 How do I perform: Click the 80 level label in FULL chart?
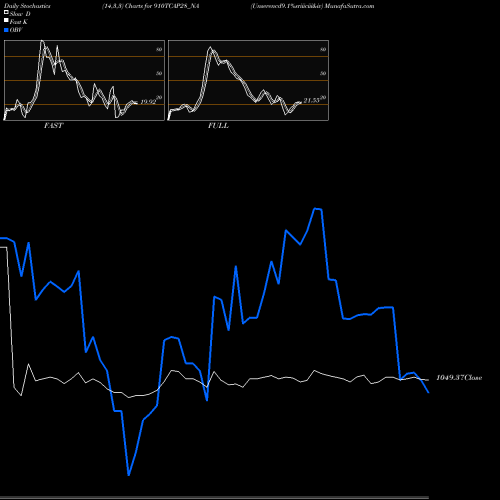click(323, 49)
